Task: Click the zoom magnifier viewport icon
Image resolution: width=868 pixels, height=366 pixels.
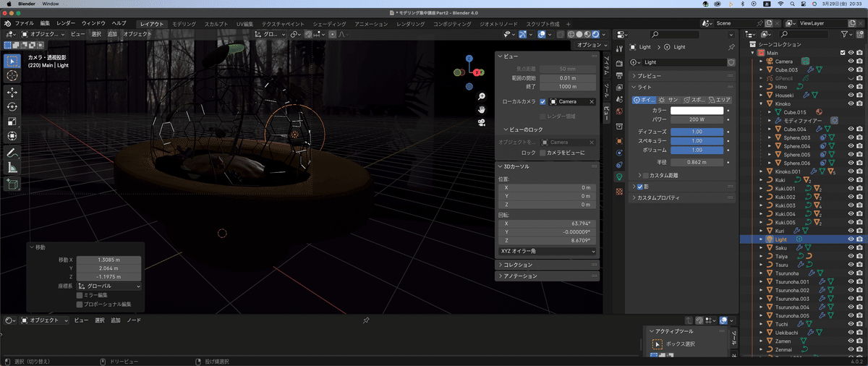Action: pyautogui.click(x=481, y=96)
